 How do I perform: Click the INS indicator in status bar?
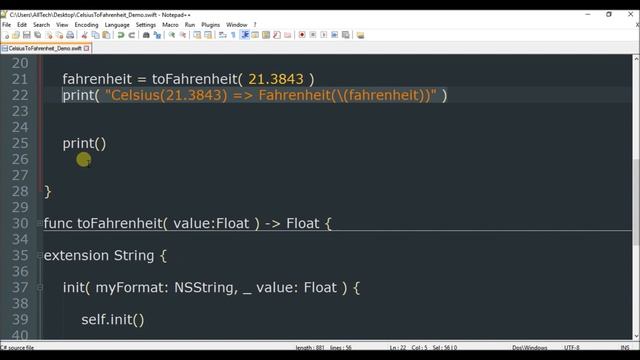pyautogui.click(x=624, y=348)
